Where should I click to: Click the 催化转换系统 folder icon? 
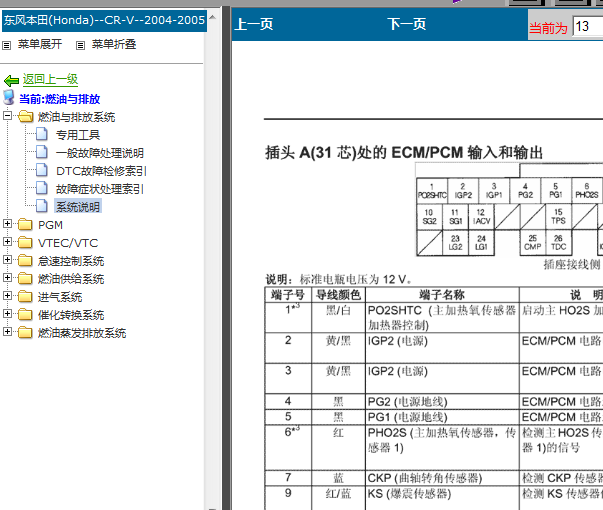[25, 314]
